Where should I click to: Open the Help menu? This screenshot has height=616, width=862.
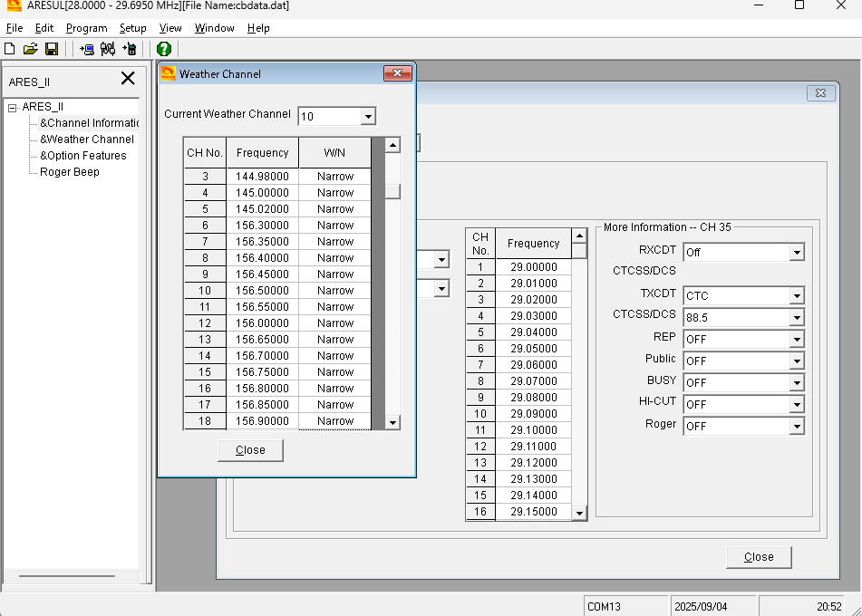(x=258, y=28)
